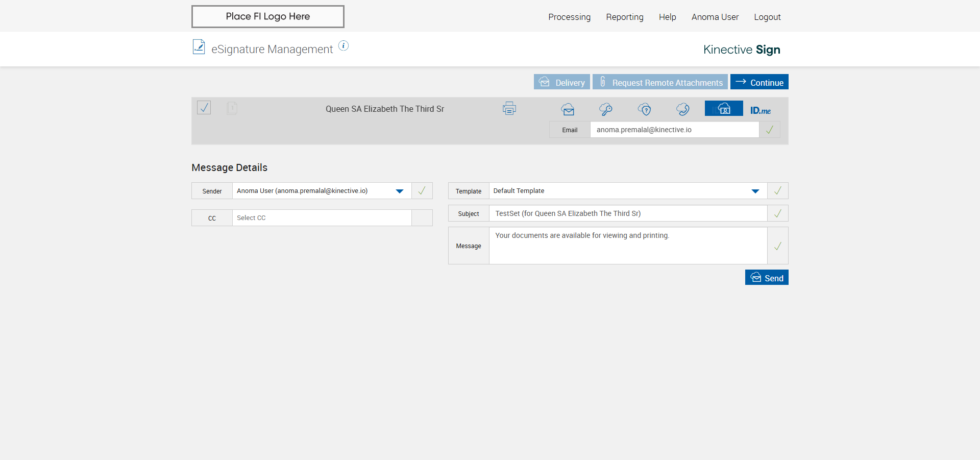Open the Select CC field

click(322, 218)
